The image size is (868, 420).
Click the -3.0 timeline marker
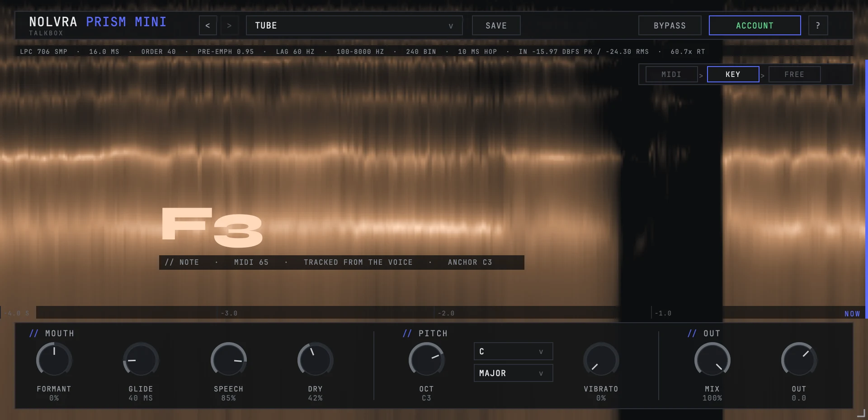coord(229,313)
